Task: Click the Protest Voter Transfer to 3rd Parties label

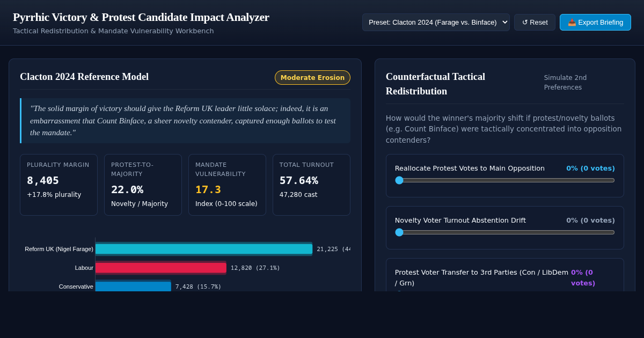Action: [x=481, y=277]
